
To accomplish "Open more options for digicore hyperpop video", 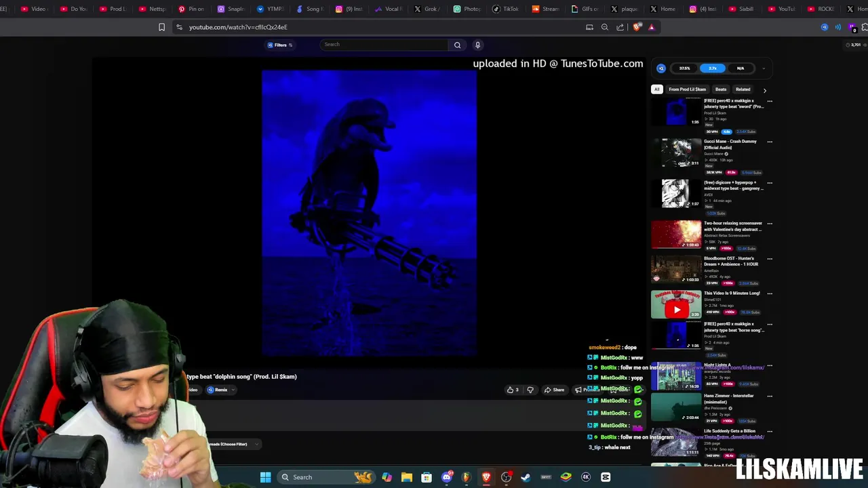I will pyautogui.click(x=770, y=182).
